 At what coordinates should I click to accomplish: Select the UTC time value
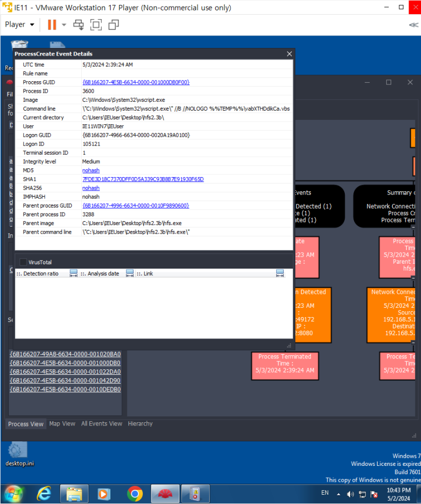[x=108, y=65]
